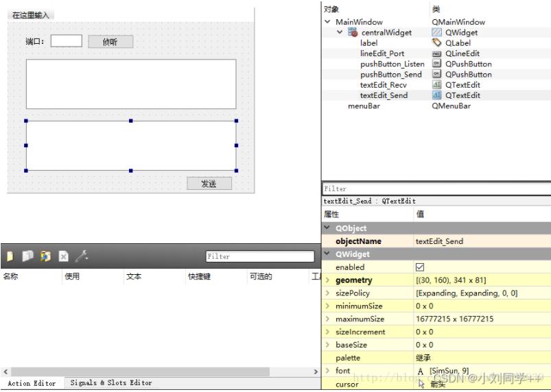Image resolution: width=551 pixels, height=392 pixels.
Task: Expand the maximumSize property
Action: pyautogui.click(x=327, y=319)
